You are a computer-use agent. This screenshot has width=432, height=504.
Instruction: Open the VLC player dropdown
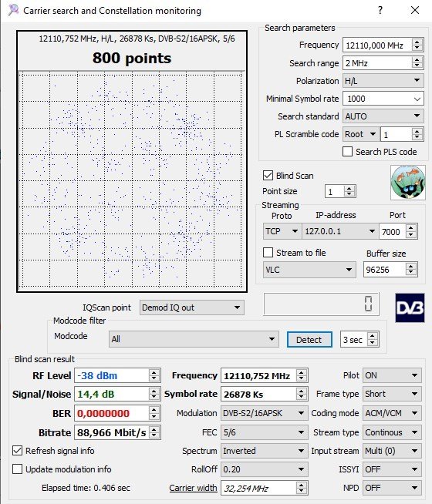click(309, 270)
